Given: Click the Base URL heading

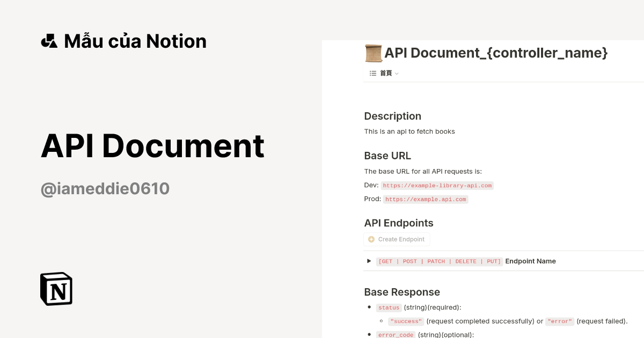Looking at the screenshot, I should (x=387, y=156).
